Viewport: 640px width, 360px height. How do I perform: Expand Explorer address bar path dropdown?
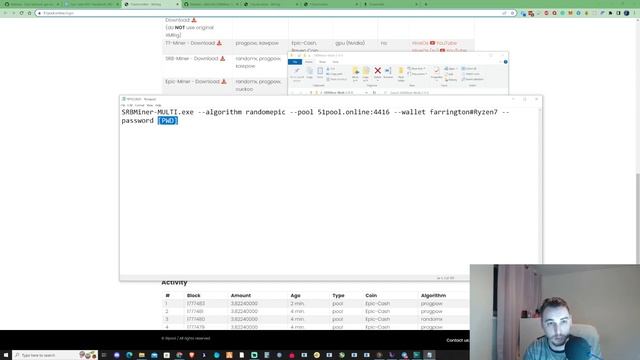point(367,93)
